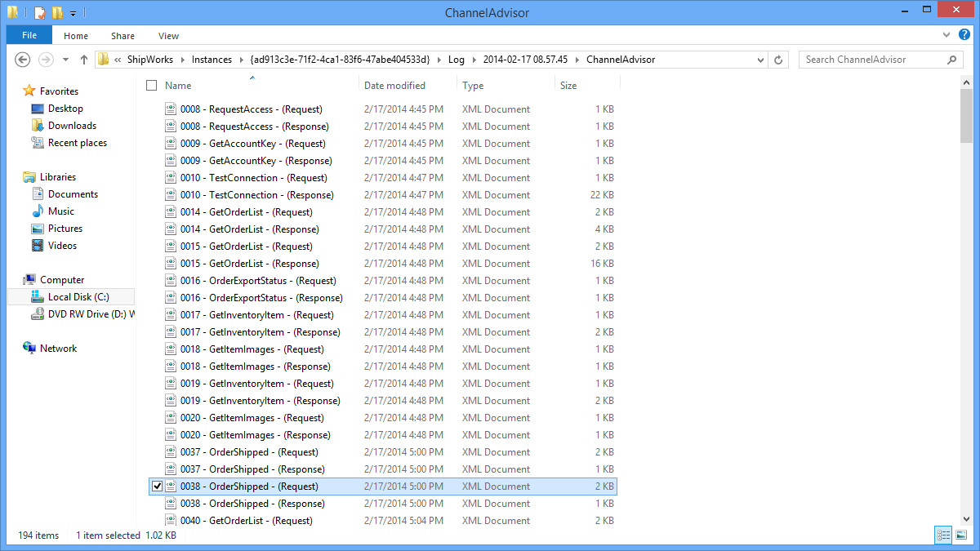Expand path arrow after Instances breadcrumb

[x=241, y=60]
